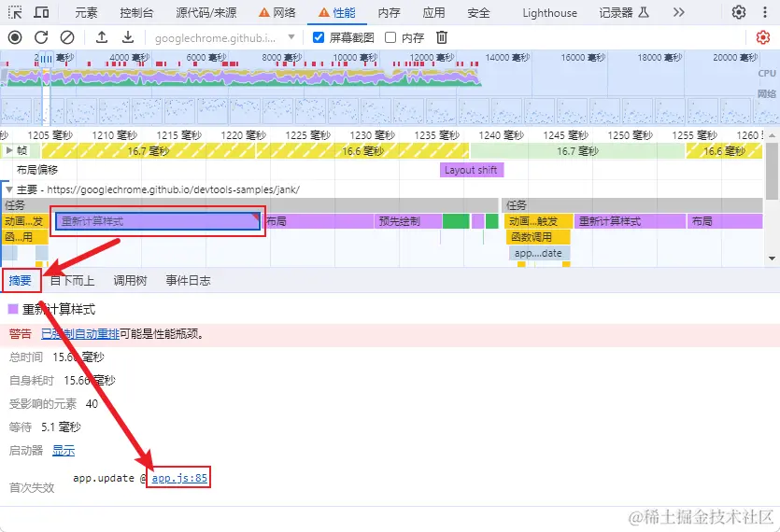Open the 应用 tab
The height and width of the screenshot is (532, 780).
[433, 13]
